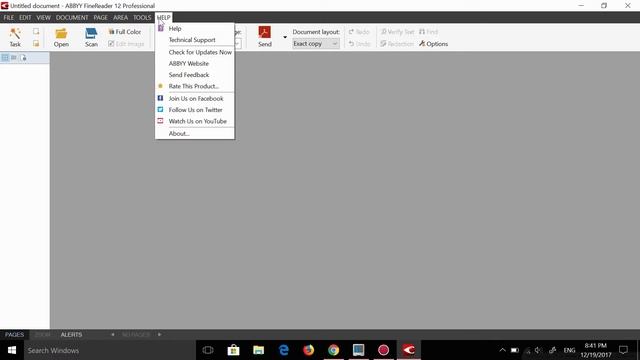Screen dimensions: 640x360
Task: Click the page properties icon in pages pane
Action: point(23,58)
